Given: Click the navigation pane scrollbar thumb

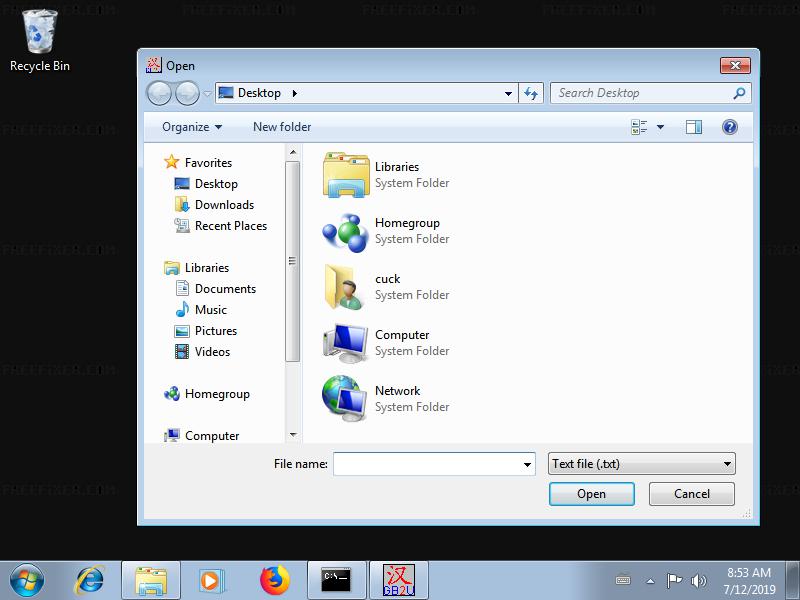Looking at the screenshot, I should 292,261.
